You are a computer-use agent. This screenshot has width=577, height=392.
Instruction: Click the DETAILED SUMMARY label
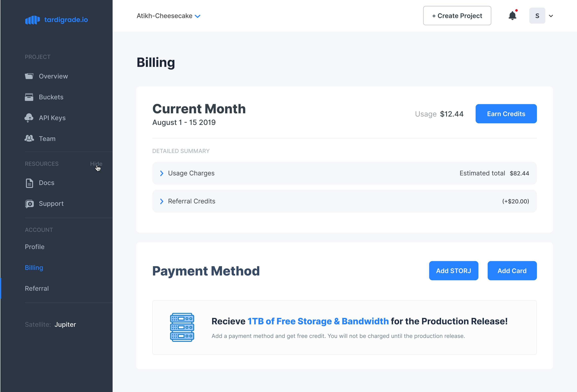pyautogui.click(x=181, y=151)
